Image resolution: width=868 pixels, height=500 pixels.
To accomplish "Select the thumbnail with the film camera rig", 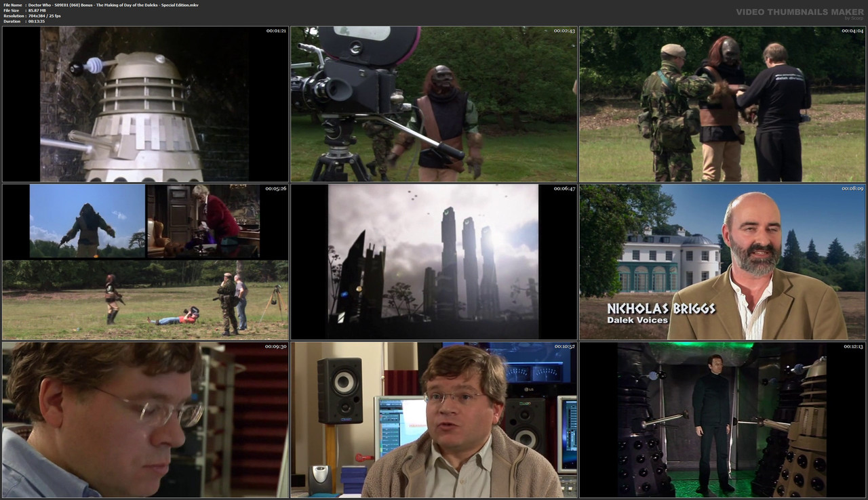I will click(x=433, y=103).
